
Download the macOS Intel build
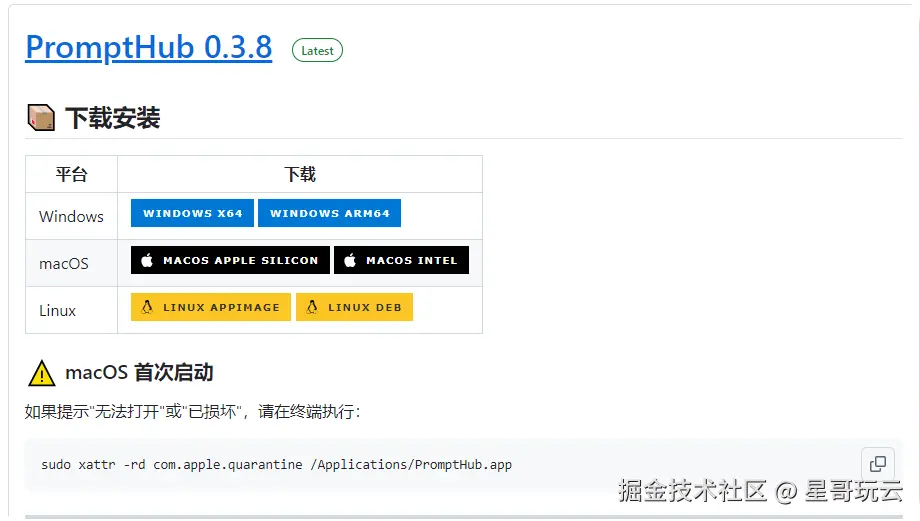[x=401, y=260]
